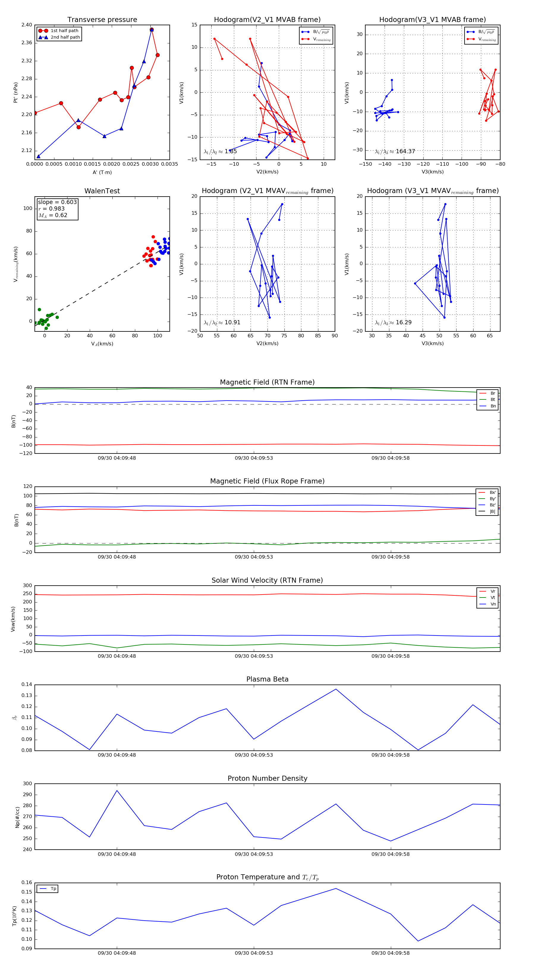Click the λ1/λ3 ≈ 16.29 annotation
Image resolution: width=535 pixels, height=980 pixels.
pyautogui.click(x=393, y=323)
